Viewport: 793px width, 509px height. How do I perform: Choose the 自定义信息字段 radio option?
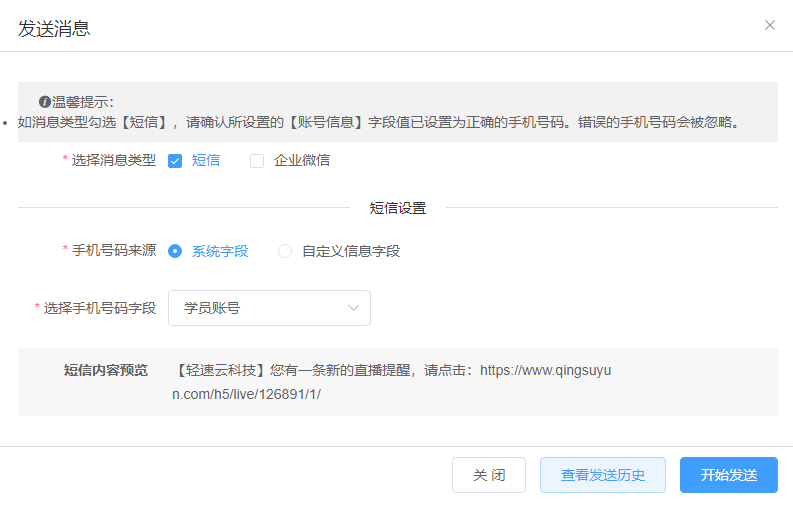click(285, 251)
